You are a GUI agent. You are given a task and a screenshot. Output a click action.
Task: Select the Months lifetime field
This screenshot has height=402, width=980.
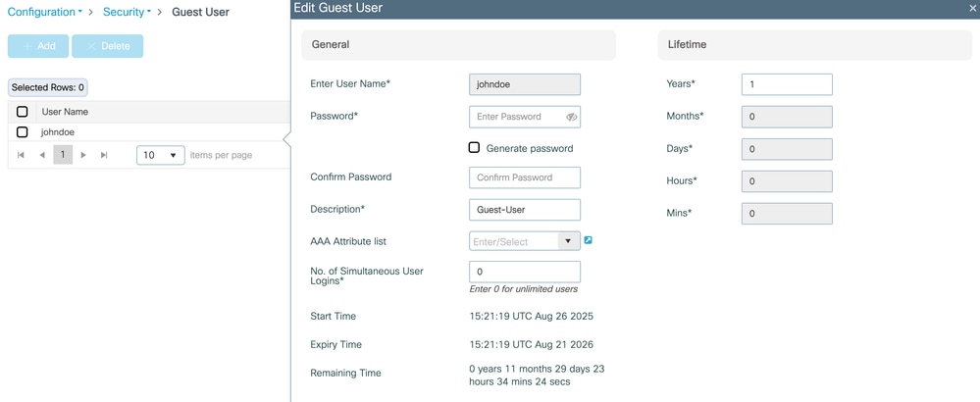coord(787,117)
